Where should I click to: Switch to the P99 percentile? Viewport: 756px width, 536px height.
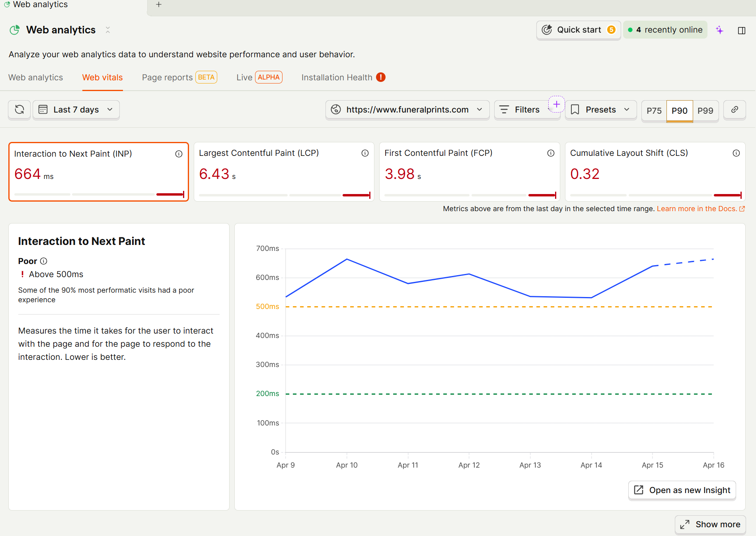(x=705, y=111)
